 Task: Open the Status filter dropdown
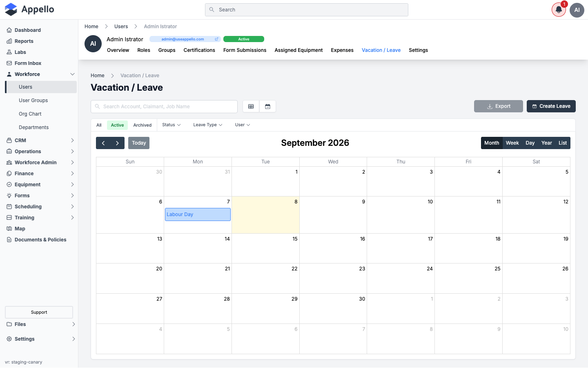coord(171,125)
